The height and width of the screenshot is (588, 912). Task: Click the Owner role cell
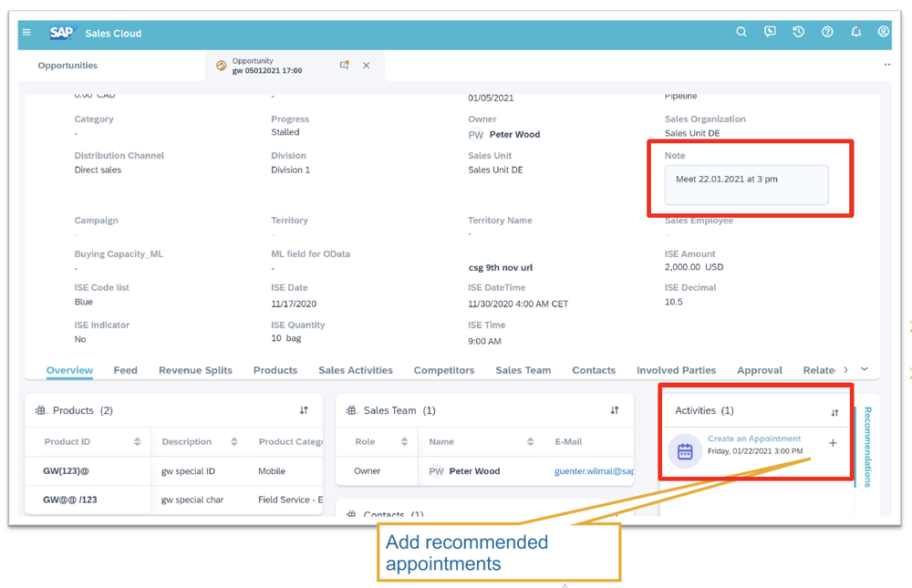[367, 471]
